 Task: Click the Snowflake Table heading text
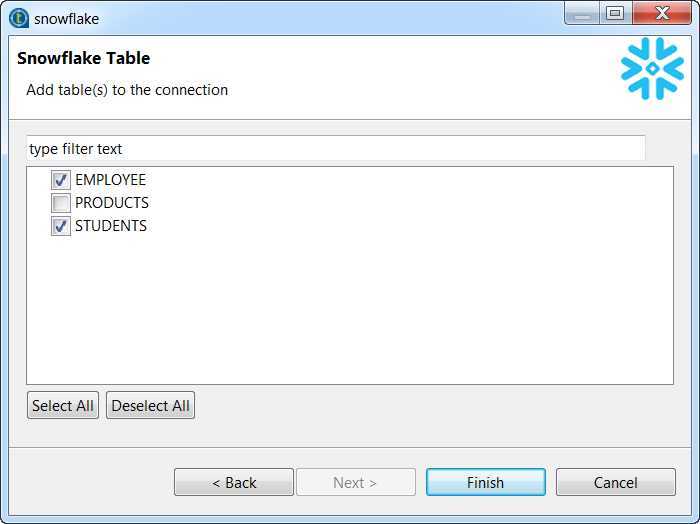[x=83, y=59]
